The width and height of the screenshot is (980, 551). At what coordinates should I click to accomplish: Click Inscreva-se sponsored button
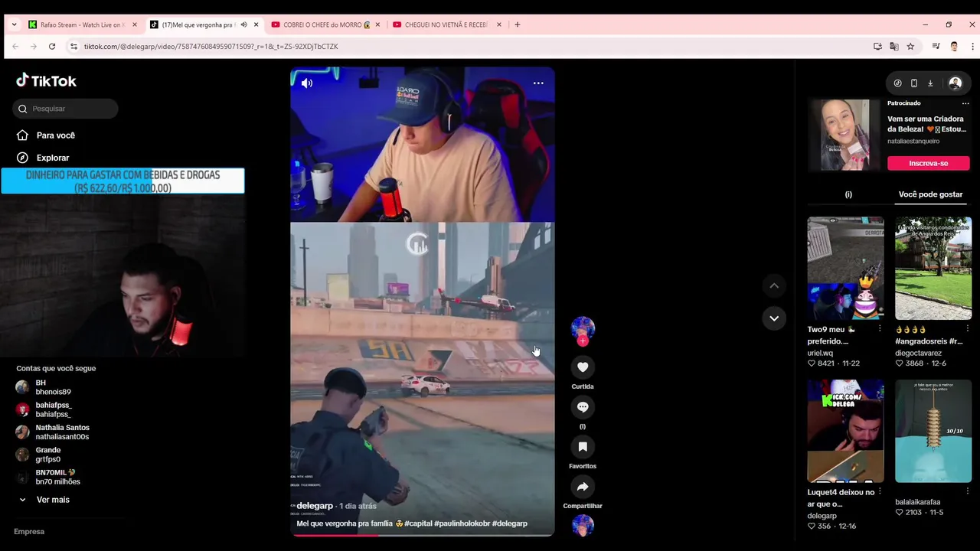point(928,163)
